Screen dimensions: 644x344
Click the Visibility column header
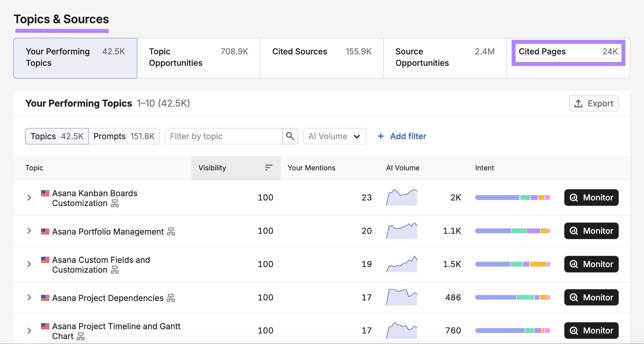pyautogui.click(x=236, y=168)
